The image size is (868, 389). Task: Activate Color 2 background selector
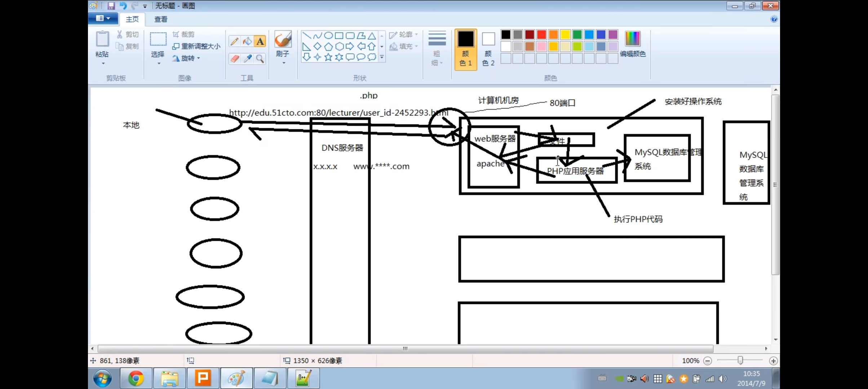pos(488,49)
